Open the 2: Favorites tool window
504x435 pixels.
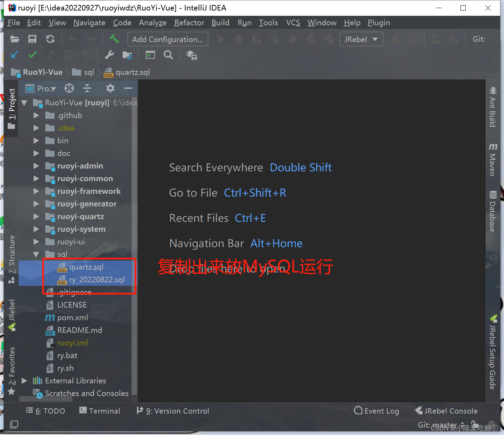[x=12, y=371]
